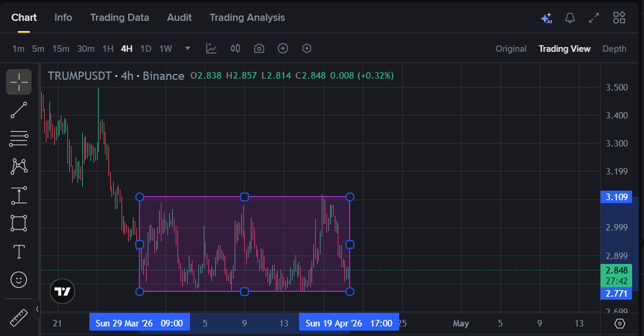This screenshot has height=336, width=644.
Task: Select the crosshair cursor tool
Action: coord(18,82)
